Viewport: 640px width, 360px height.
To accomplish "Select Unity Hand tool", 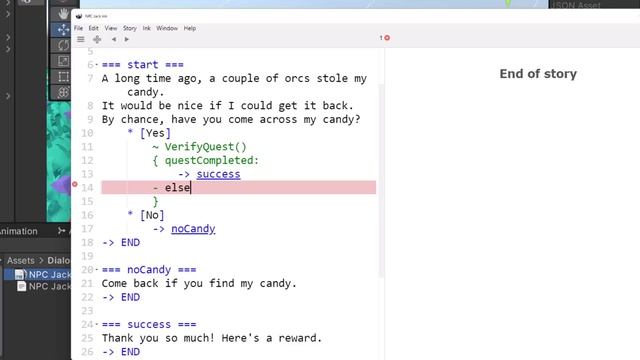I will (x=63, y=14).
